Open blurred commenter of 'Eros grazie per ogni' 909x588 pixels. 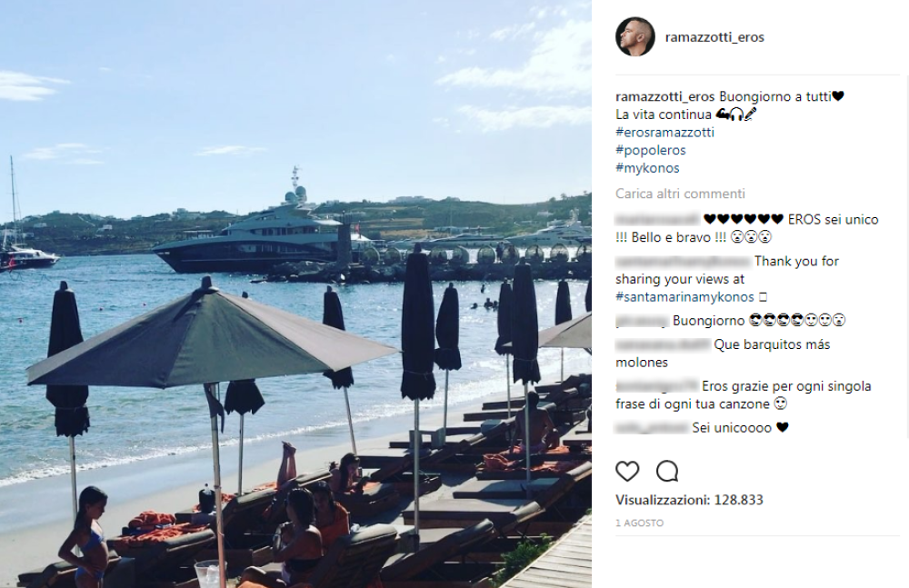[657, 385]
